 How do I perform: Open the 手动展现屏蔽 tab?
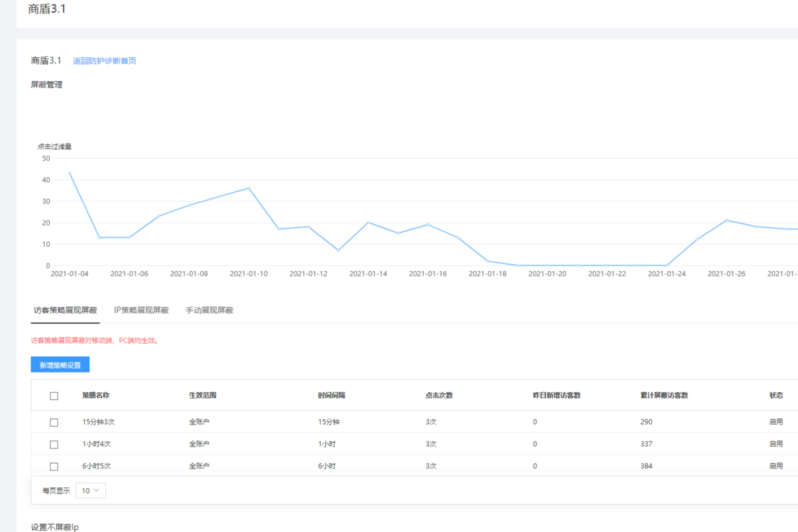click(209, 310)
